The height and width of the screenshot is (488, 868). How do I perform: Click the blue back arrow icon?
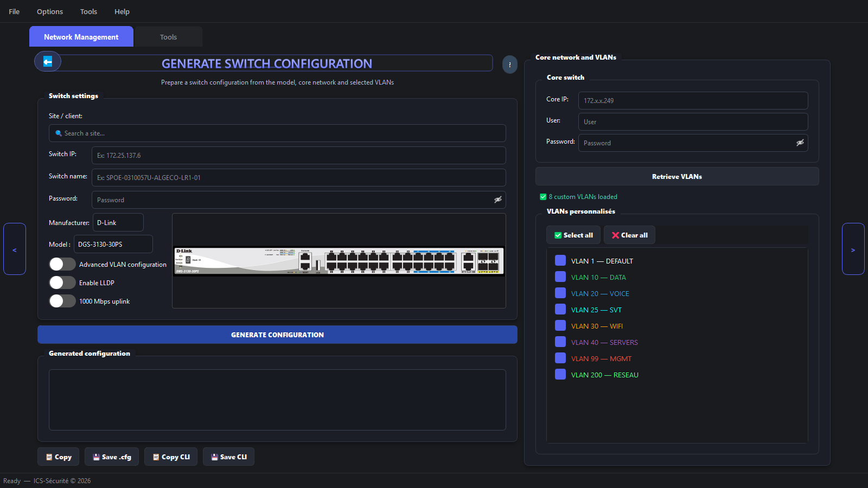click(x=48, y=61)
